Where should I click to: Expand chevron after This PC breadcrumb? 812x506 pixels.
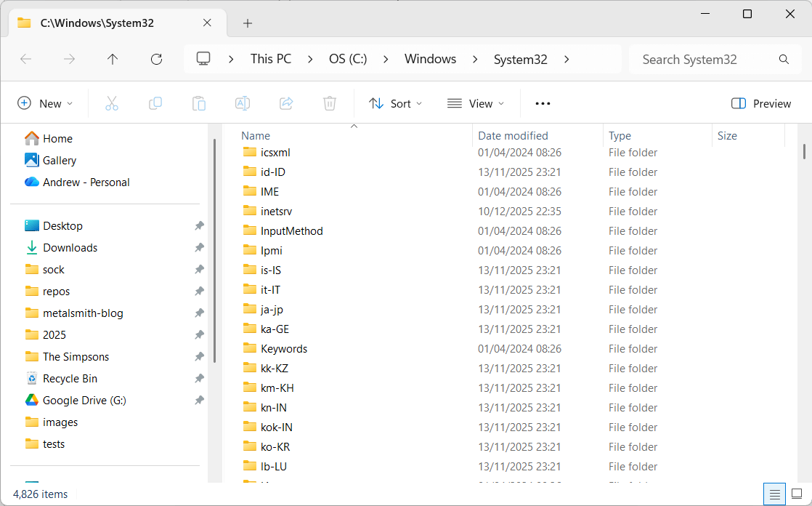(310, 60)
